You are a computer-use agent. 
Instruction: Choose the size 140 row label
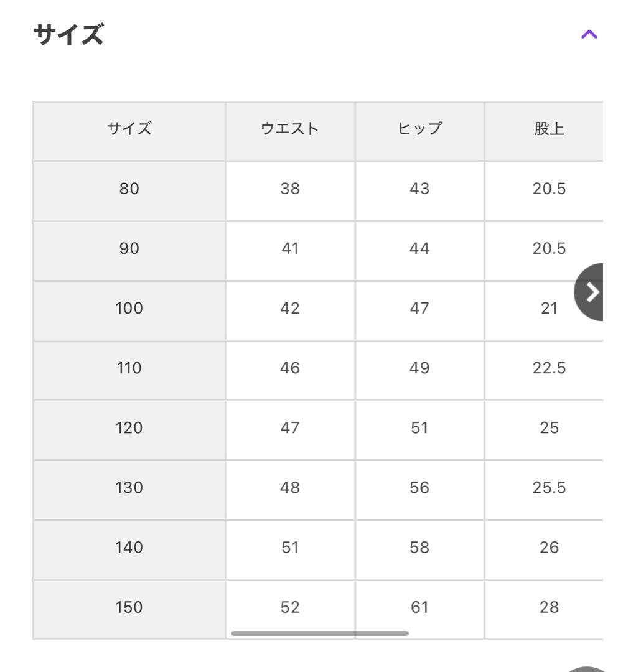tap(129, 547)
